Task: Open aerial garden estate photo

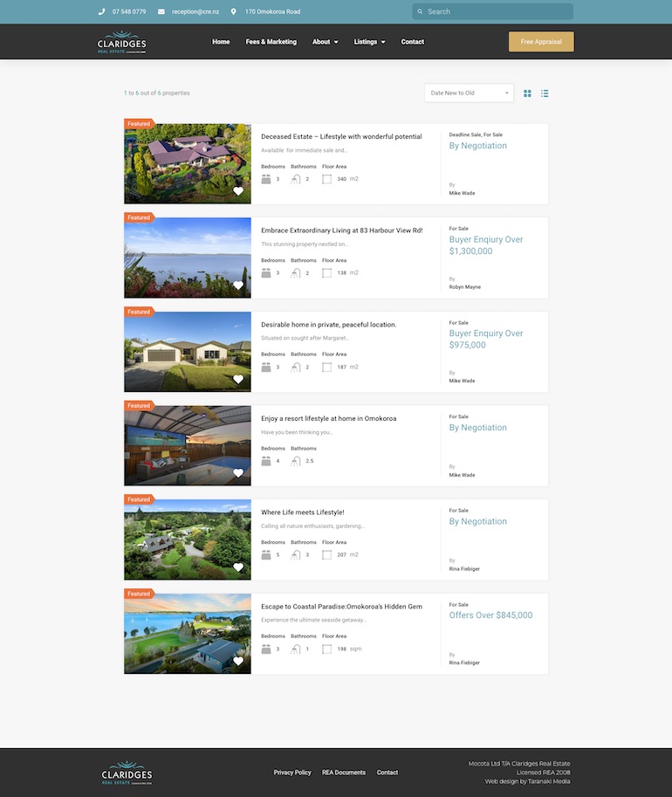Action: pyautogui.click(x=188, y=539)
